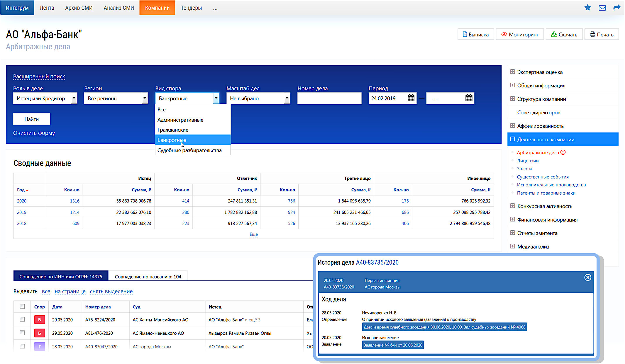The image size is (625, 364).
Task: Go to Анализ СМИ tab
Action: click(119, 8)
